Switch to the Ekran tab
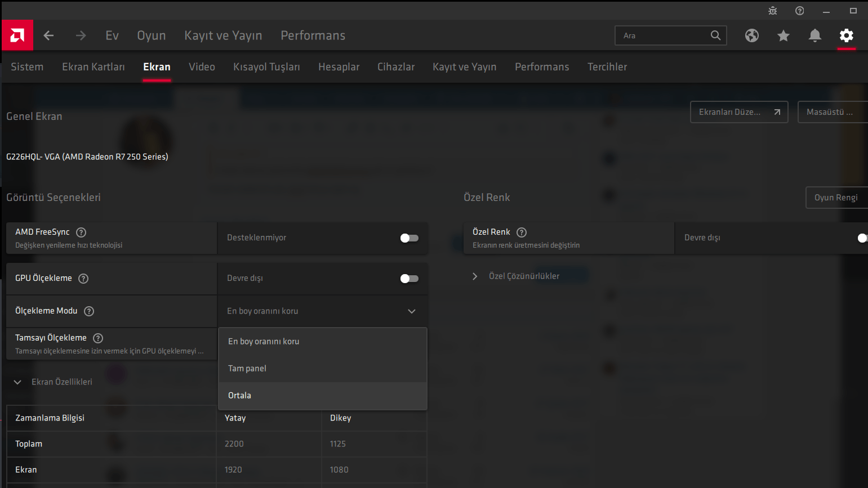The height and width of the screenshot is (488, 868). [157, 67]
